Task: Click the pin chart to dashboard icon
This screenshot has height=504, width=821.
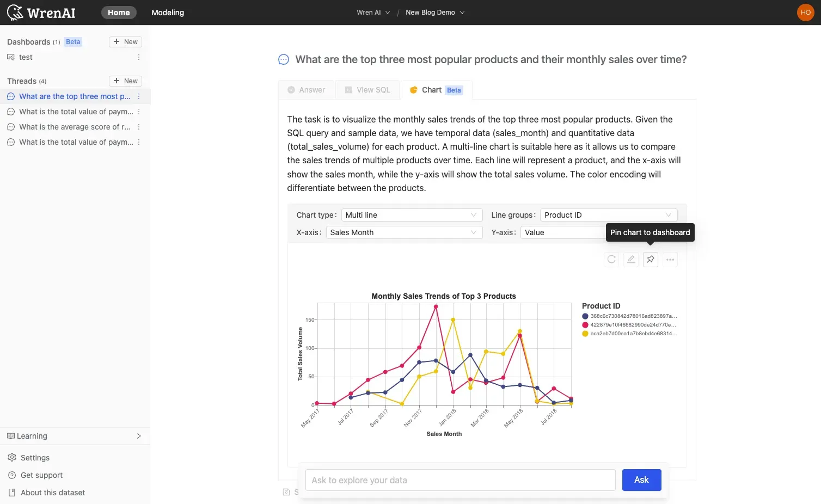Action: [x=650, y=260]
